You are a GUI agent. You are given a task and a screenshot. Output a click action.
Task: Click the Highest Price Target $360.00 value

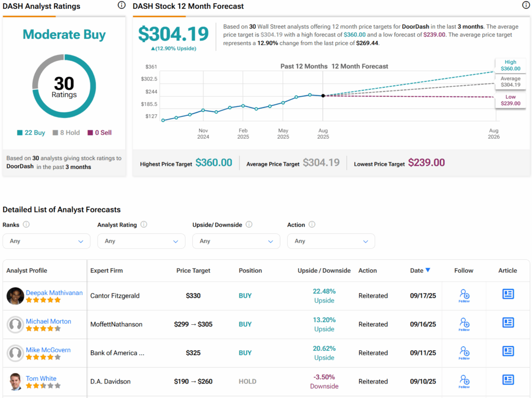pos(214,163)
